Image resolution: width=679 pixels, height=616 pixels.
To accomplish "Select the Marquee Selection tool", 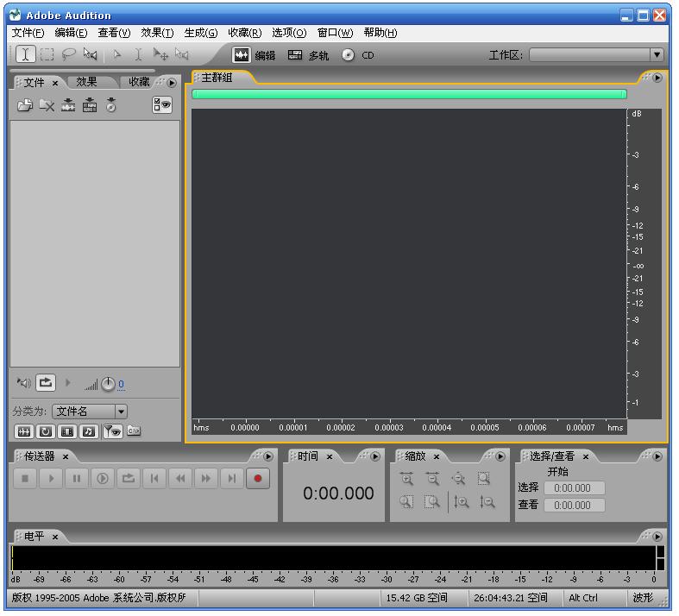I will pos(47,54).
